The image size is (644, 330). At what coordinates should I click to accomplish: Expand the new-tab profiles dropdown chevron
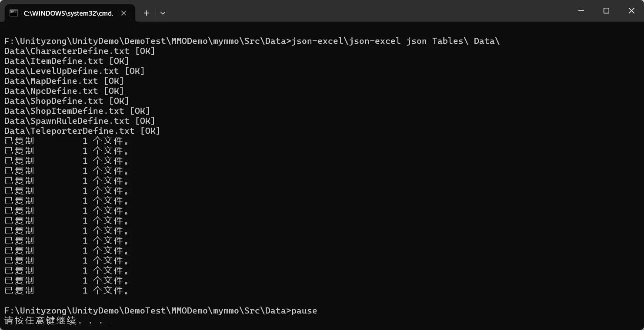(x=163, y=13)
